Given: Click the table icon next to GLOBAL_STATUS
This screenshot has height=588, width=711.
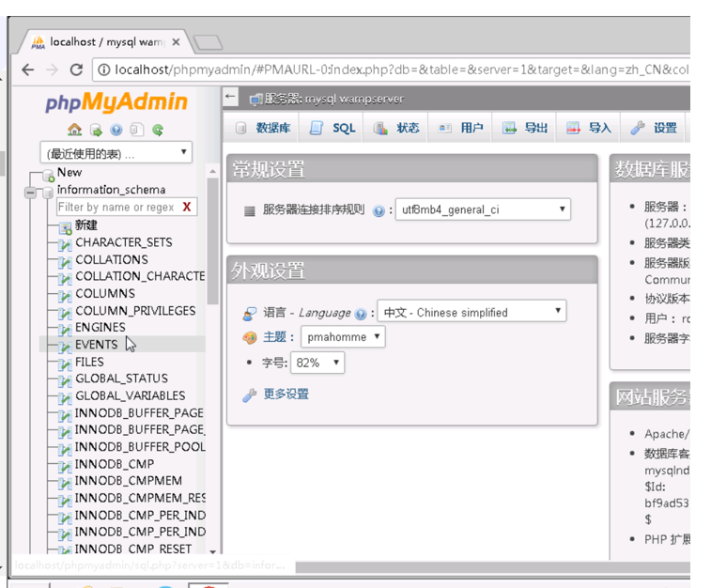Looking at the screenshot, I should coord(65,380).
